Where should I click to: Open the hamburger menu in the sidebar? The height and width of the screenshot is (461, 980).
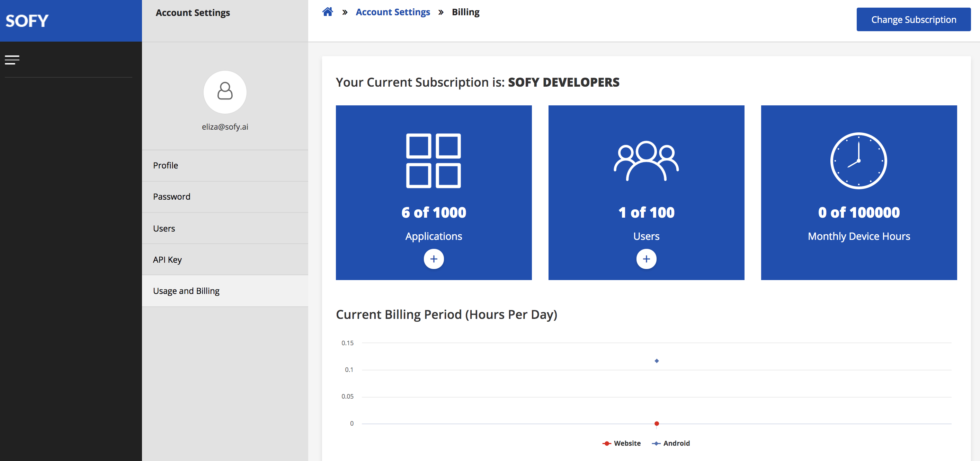(x=12, y=60)
